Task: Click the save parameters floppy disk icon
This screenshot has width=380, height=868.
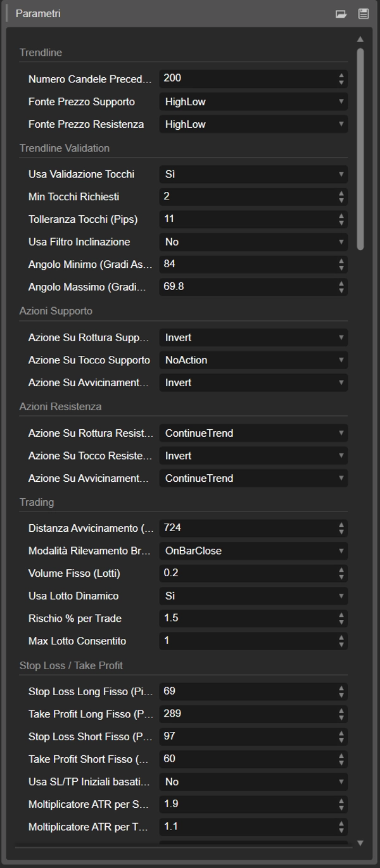Action: pyautogui.click(x=363, y=13)
